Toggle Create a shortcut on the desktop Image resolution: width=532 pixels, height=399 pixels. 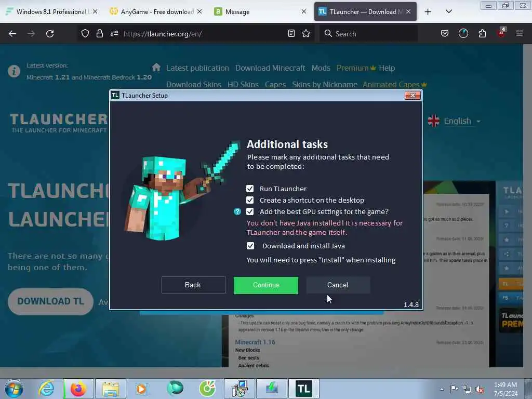pos(250,200)
